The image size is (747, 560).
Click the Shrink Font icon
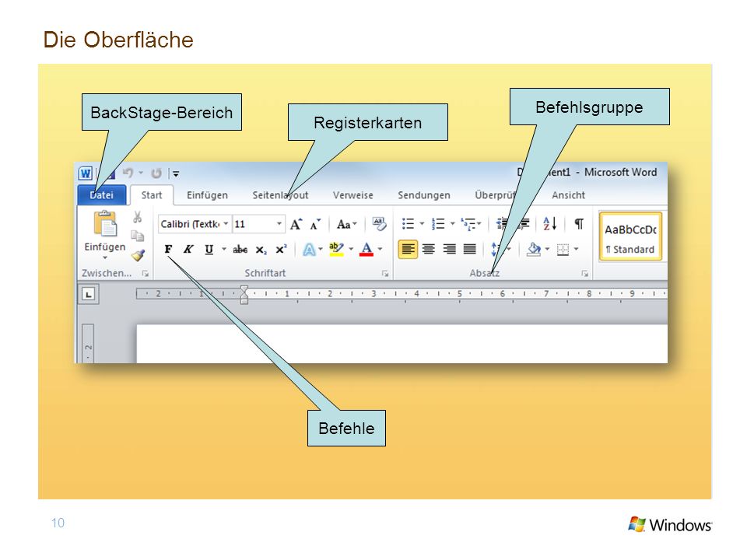315,224
